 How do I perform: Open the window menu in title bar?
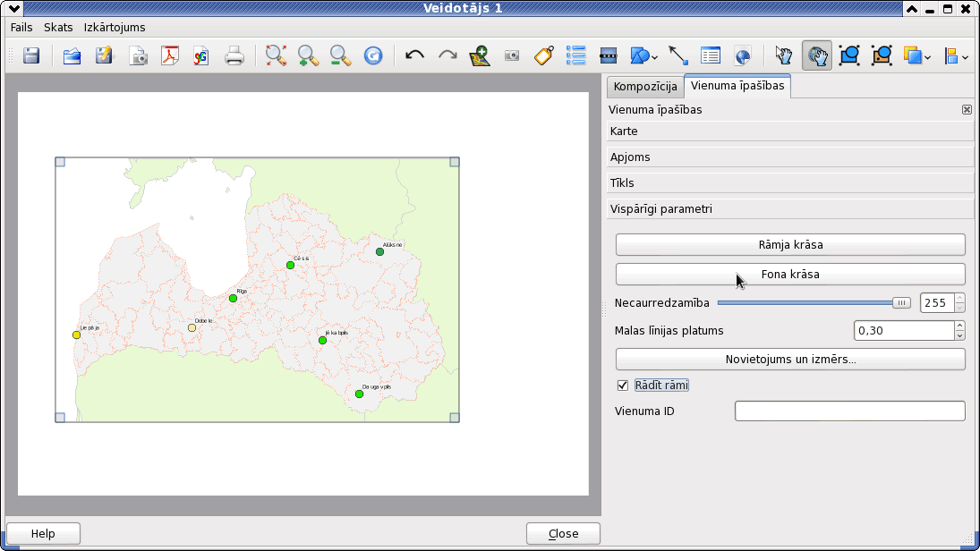pos(13,8)
